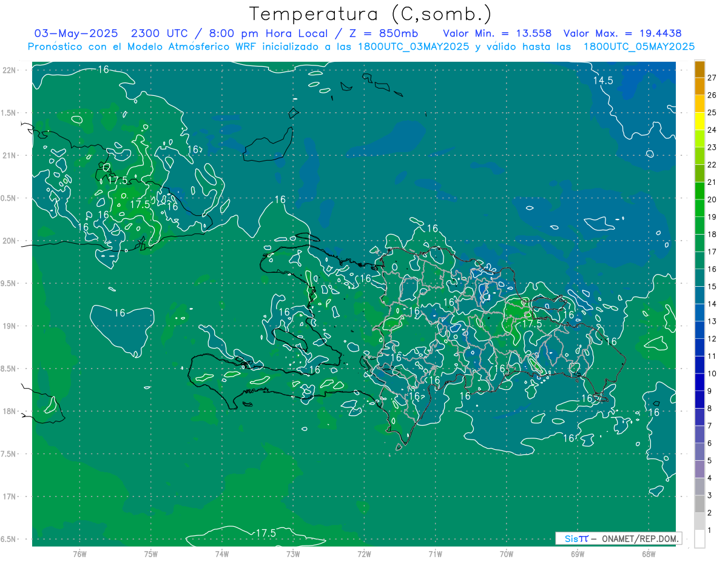Click the "1.5N" latitude axis label
The width and height of the screenshot is (728, 562).
tap(9, 113)
